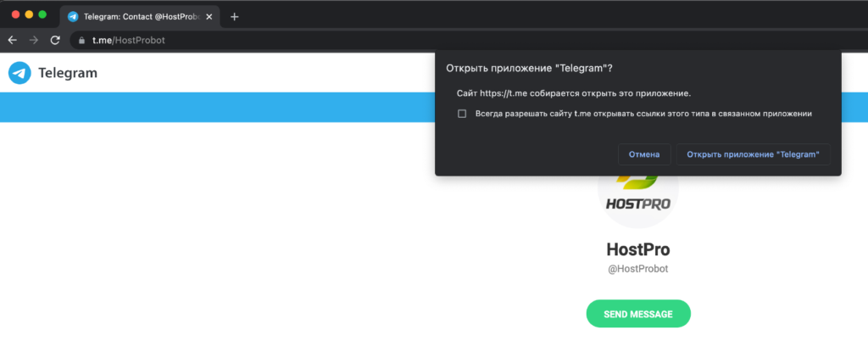Click the Telegram favicon on the tab
Screen dimensions: 868x358
(73, 17)
